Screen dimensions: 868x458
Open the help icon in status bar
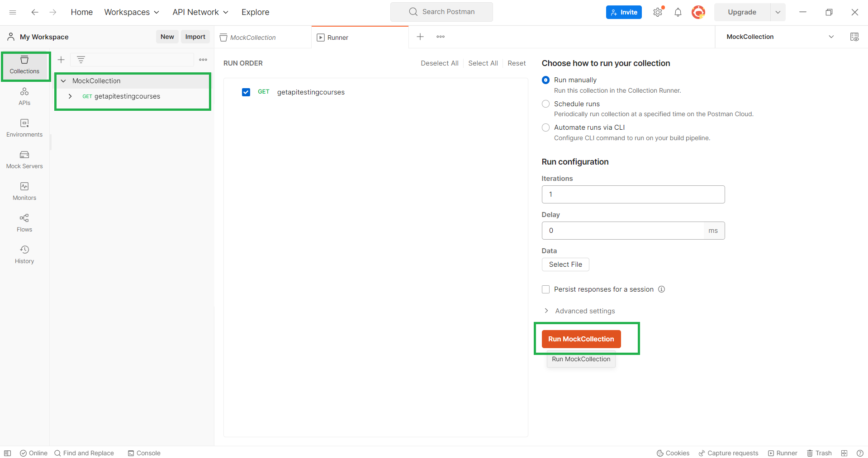(860, 453)
